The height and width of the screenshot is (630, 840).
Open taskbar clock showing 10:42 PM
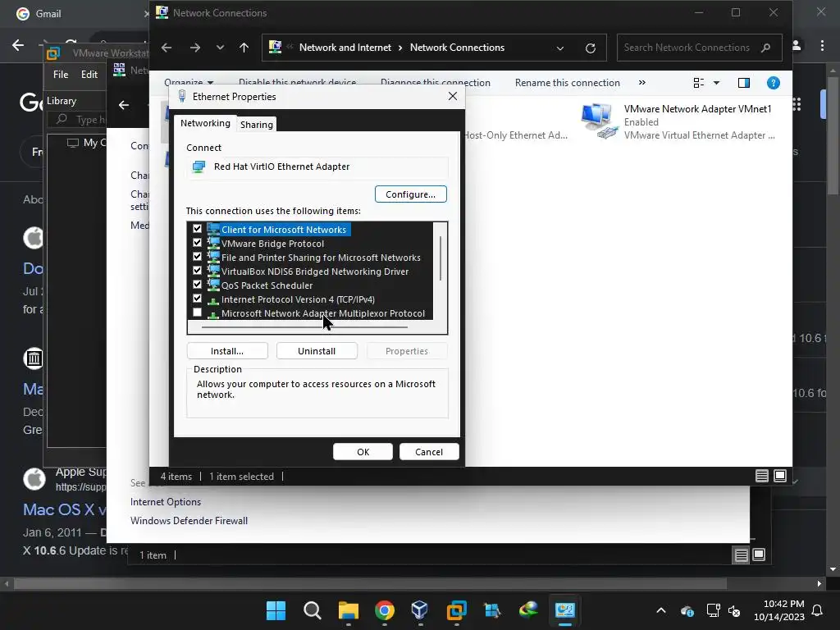(x=779, y=610)
